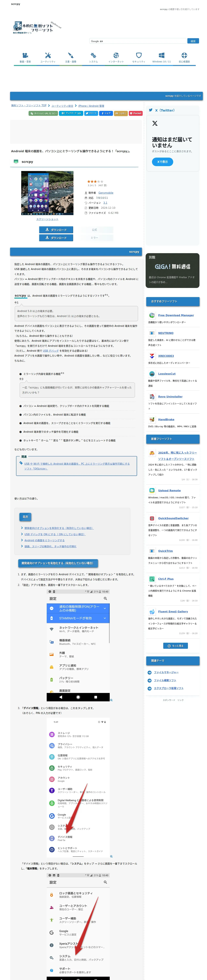Viewport: 207px width, 980px height.
Task: Click the QuickTrim icon
Action: tap(152, 551)
